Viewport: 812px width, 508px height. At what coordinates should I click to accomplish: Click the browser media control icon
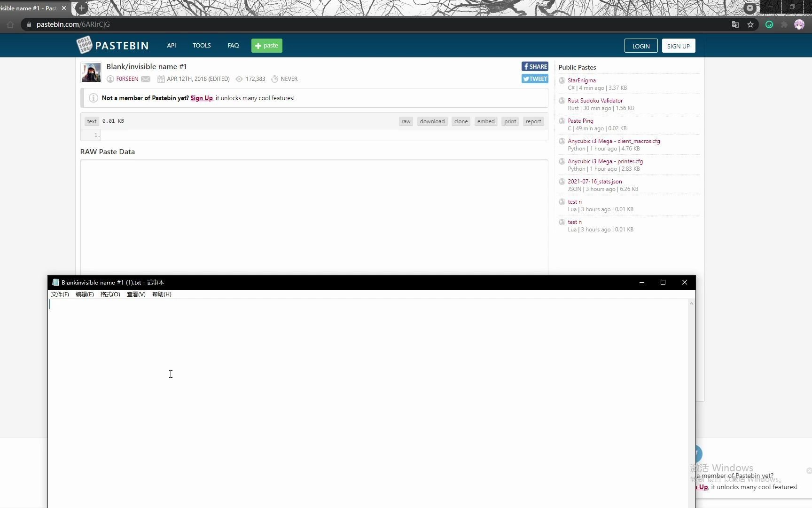750,8
